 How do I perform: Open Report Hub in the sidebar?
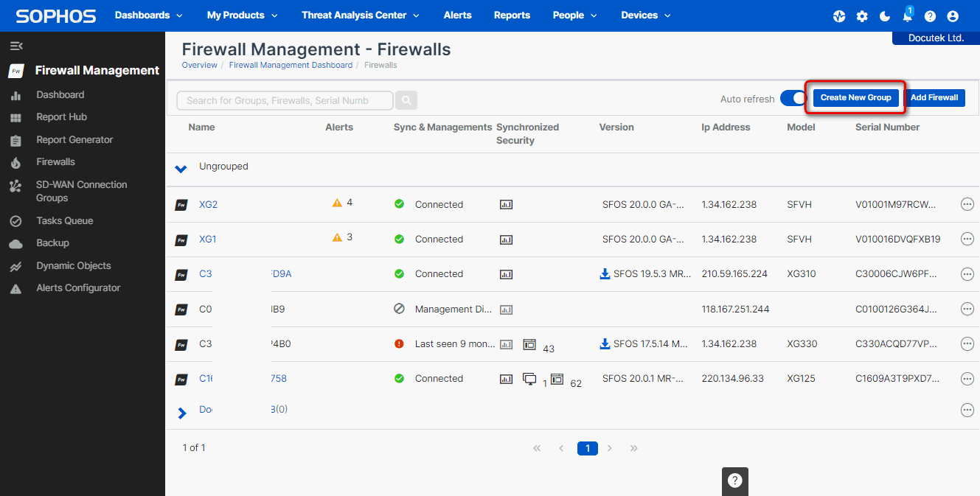[x=62, y=117]
